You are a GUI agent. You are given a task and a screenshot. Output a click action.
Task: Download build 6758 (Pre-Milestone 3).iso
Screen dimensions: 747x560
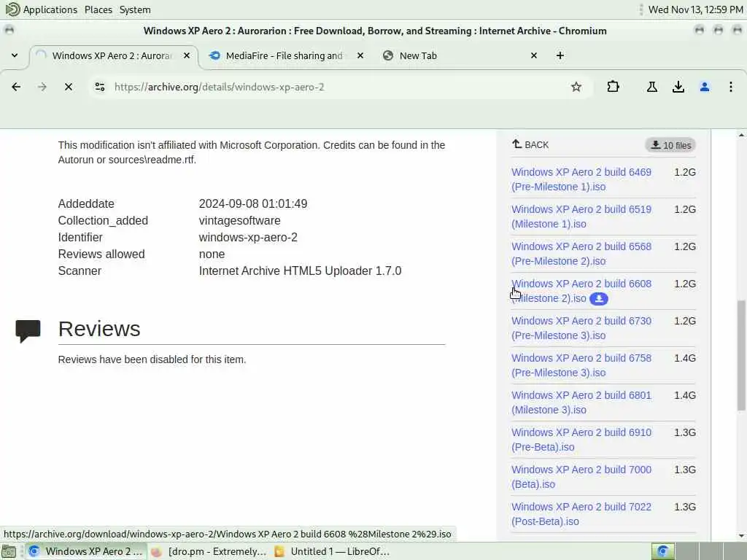coord(581,365)
